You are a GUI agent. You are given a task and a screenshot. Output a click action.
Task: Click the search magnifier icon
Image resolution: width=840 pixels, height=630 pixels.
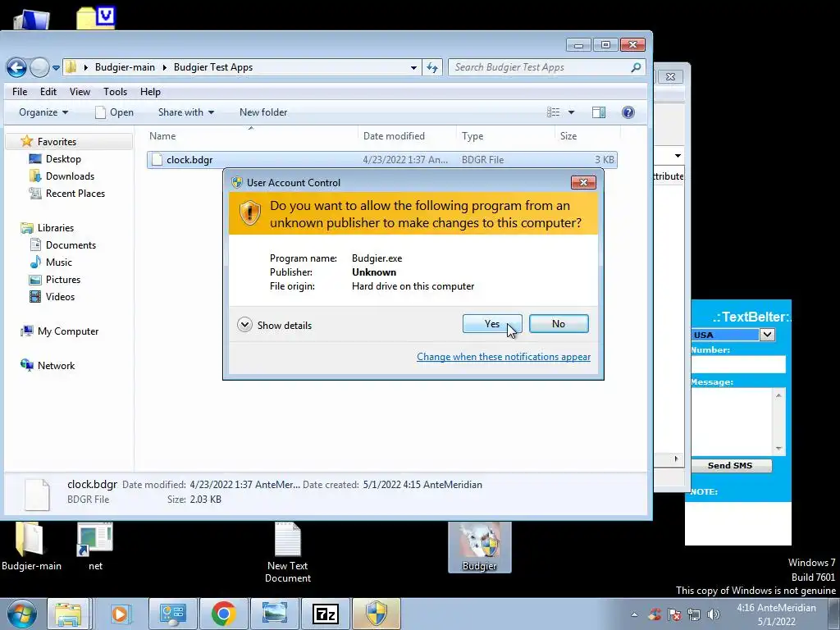pyautogui.click(x=636, y=67)
